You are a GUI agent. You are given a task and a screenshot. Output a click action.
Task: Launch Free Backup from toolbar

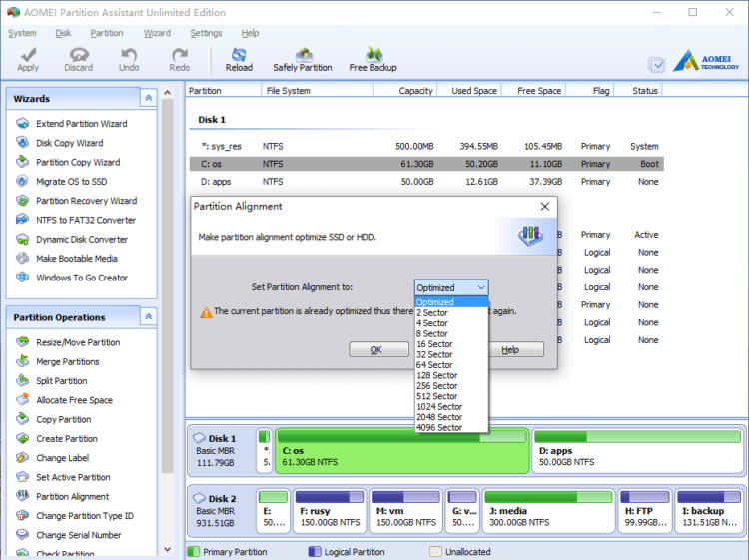tap(373, 60)
